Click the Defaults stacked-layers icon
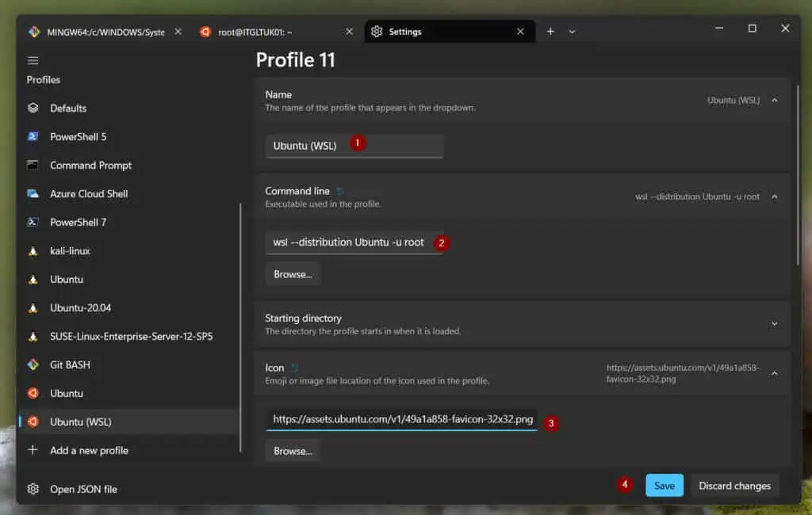This screenshot has height=515, width=812. (33, 108)
